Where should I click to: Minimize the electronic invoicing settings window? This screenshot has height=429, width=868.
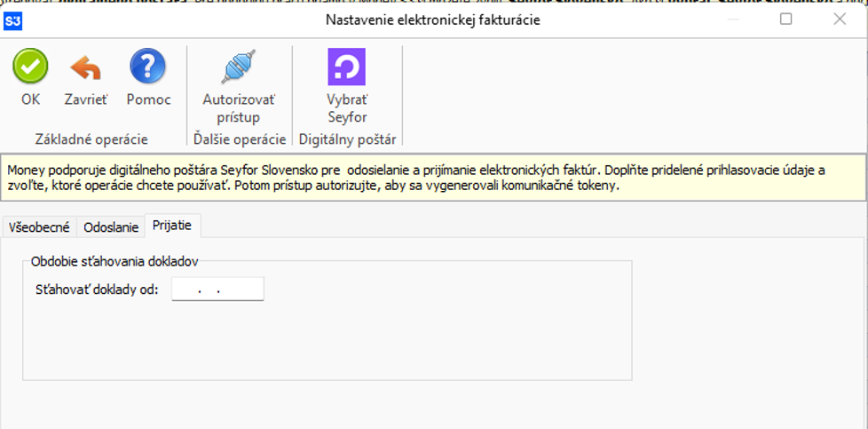733,20
